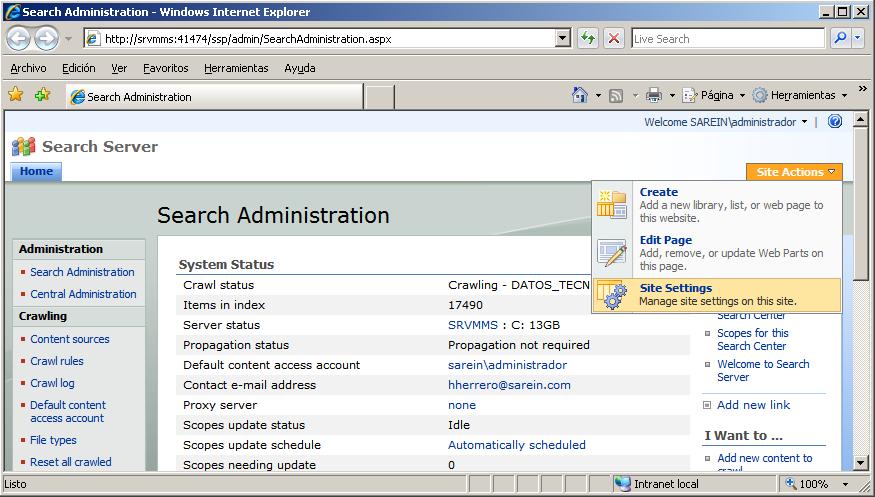Open the address bar dropdown arrow
The width and height of the screenshot is (875, 497).
point(562,38)
